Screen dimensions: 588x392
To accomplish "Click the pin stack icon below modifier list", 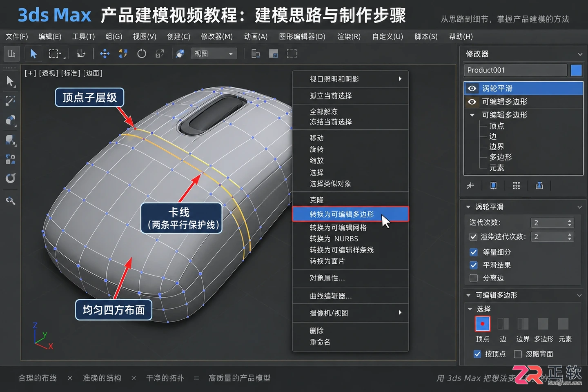I will 470,186.
